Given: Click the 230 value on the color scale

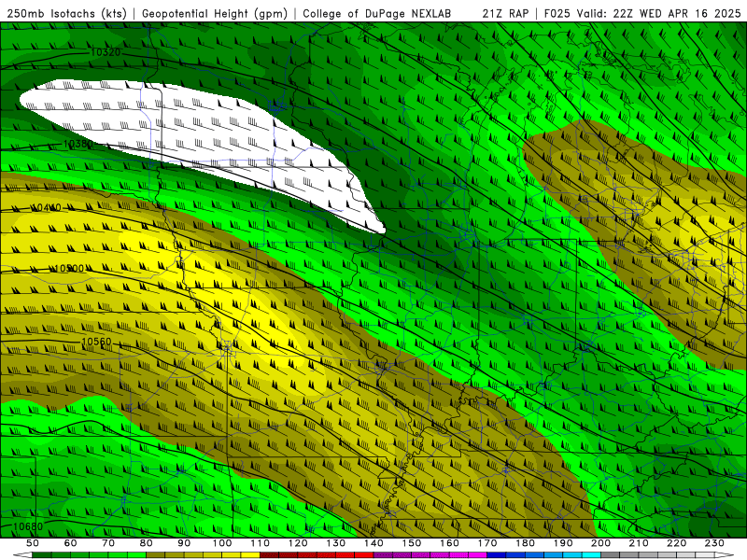Looking at the screenshot, I should point(714,543).
